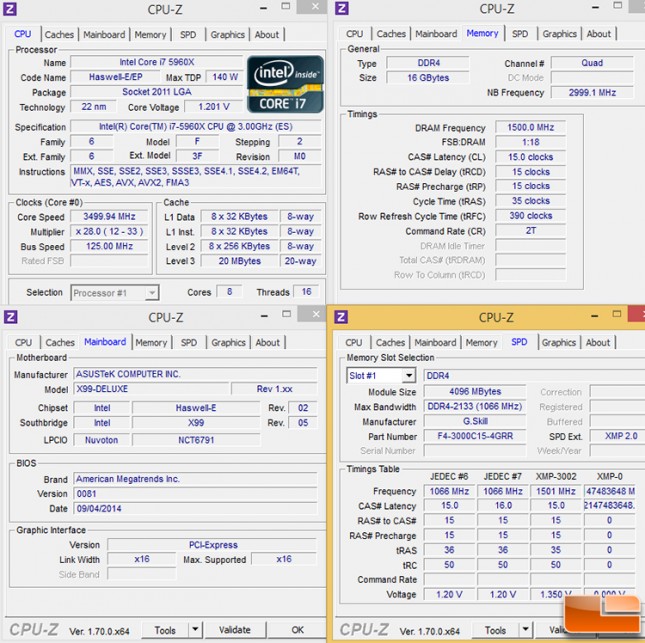Screen dimensions: 645x643
Task: Click the Row Refresh 390 clocks value
Action: coord(531,216)
